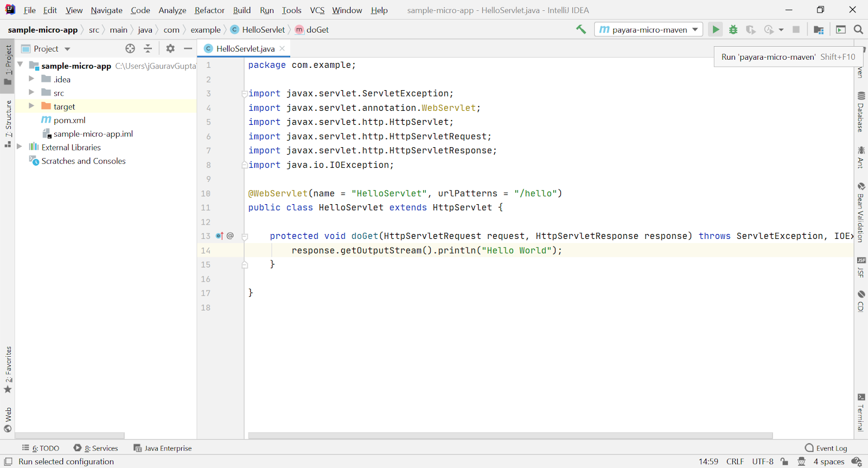This screenshot has width=868, height=468.
Task: Open the VCS menu
Action: (x=317, y=10)
